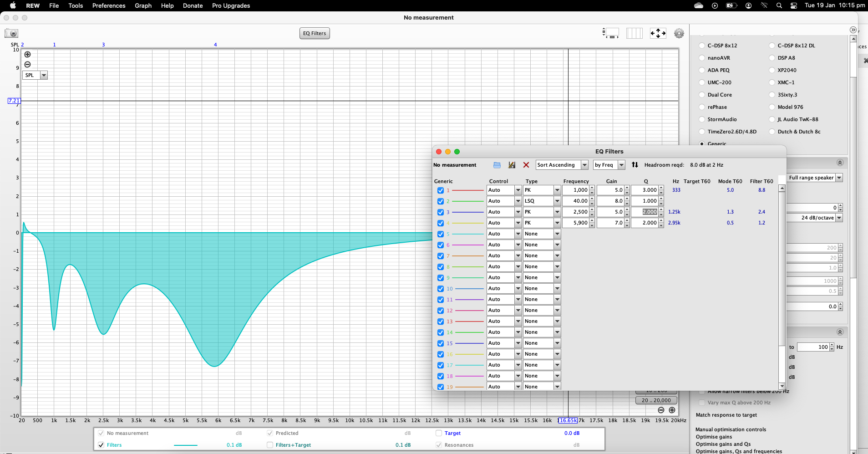The height and width of the screenshot is (454, 868).
Task: Click Optimise gains
Action: [714, 437]
